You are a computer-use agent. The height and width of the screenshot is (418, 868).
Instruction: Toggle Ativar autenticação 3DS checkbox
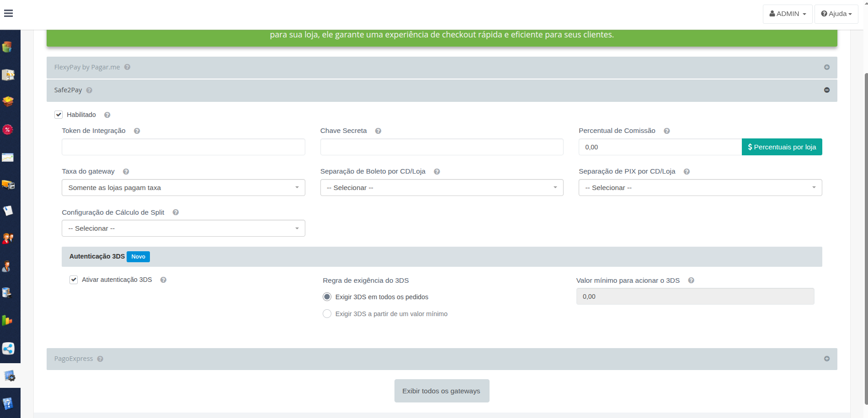(74, 280)
